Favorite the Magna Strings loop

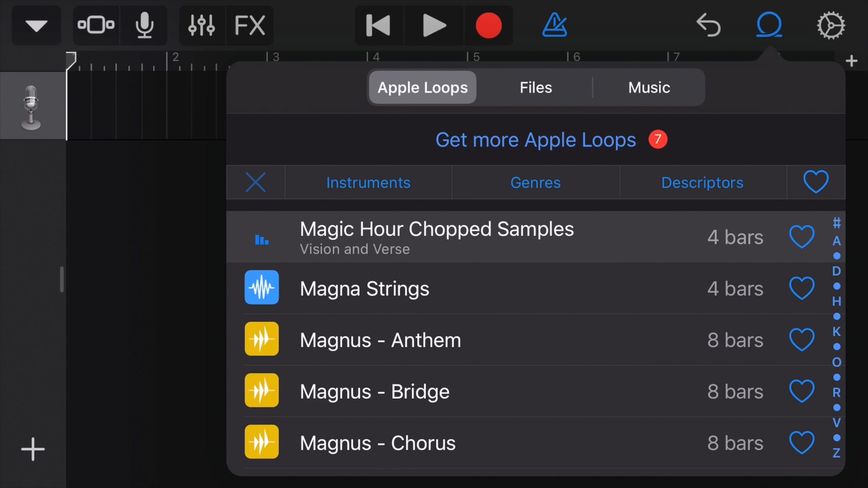pos(802,288)
